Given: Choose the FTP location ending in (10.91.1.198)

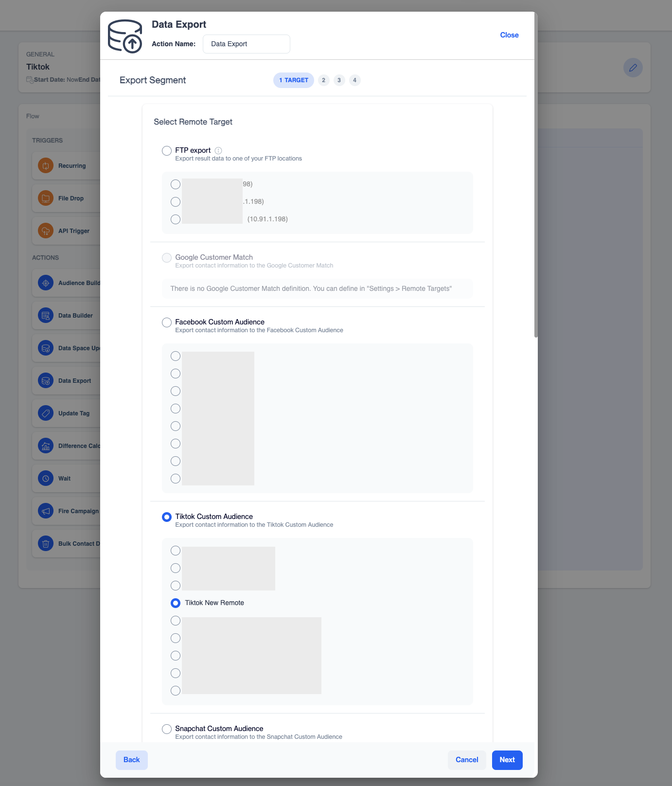Looking at the screenshot, I should pos(176,219).
